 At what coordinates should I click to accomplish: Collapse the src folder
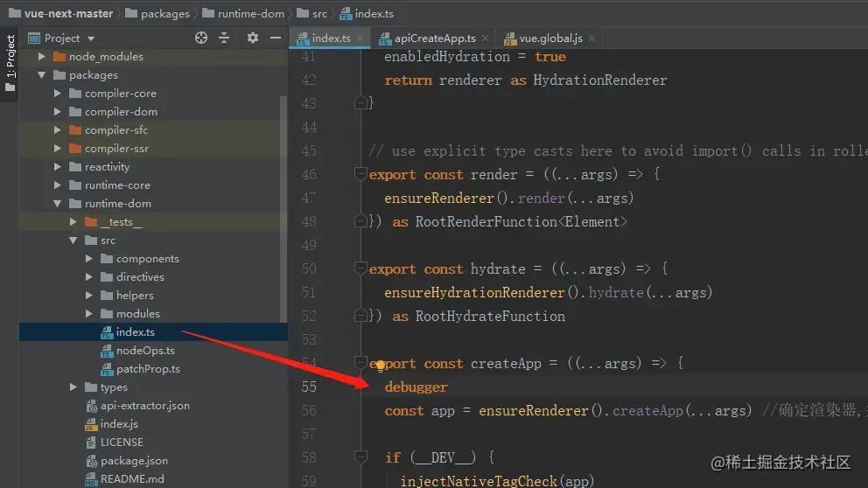[73, 241]
